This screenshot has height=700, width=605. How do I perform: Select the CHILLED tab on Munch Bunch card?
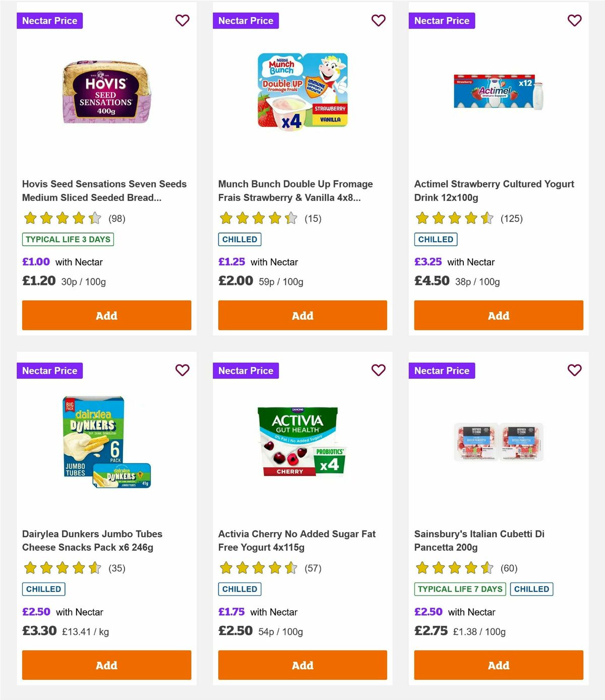pos(239,239)
